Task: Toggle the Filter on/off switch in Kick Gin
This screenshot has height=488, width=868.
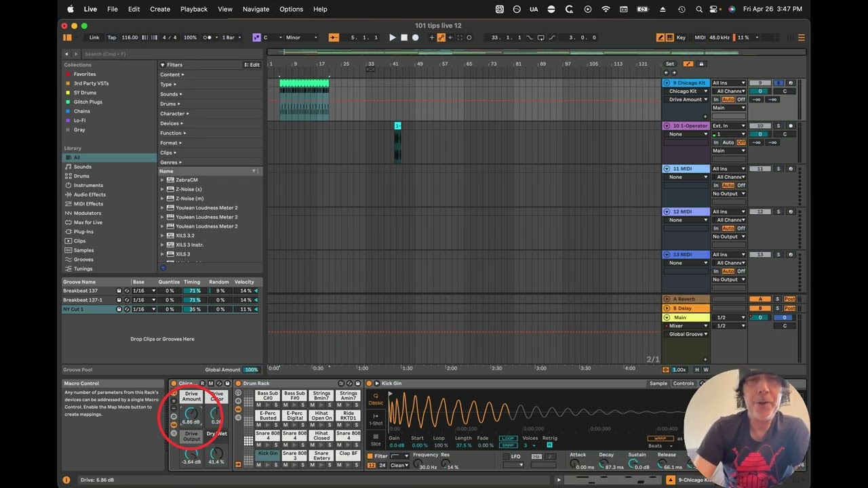Action: point(370,456)
